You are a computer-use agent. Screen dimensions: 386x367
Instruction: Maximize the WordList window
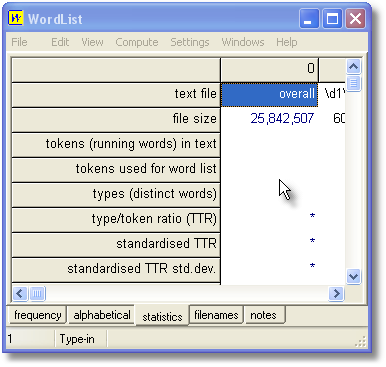[x=332, y=18]
